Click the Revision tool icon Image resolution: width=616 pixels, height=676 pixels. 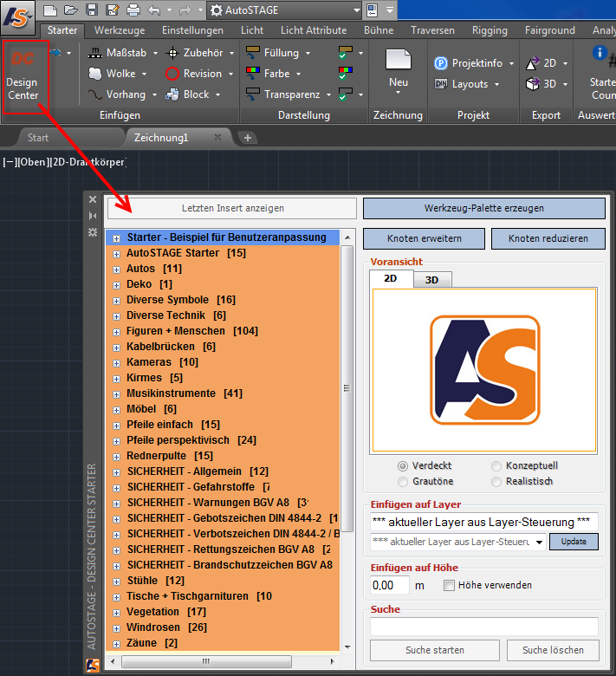(172, 74)
